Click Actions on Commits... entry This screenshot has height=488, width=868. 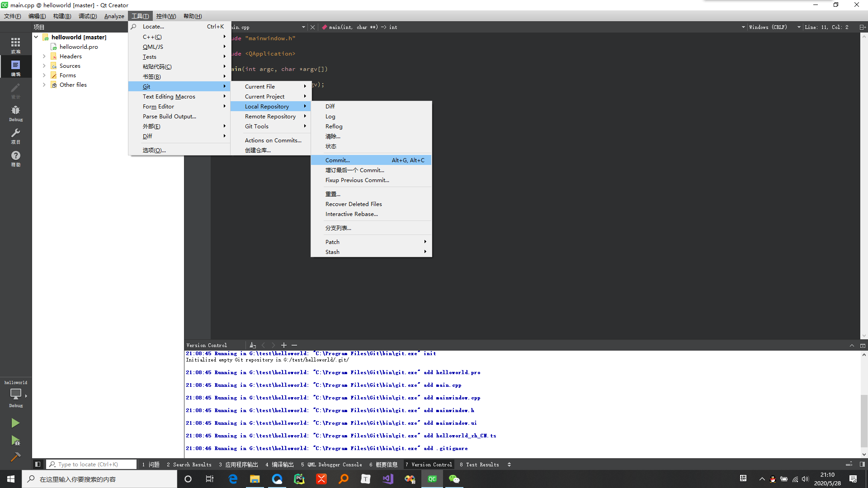pyautogui.click(x=270, y=141)
